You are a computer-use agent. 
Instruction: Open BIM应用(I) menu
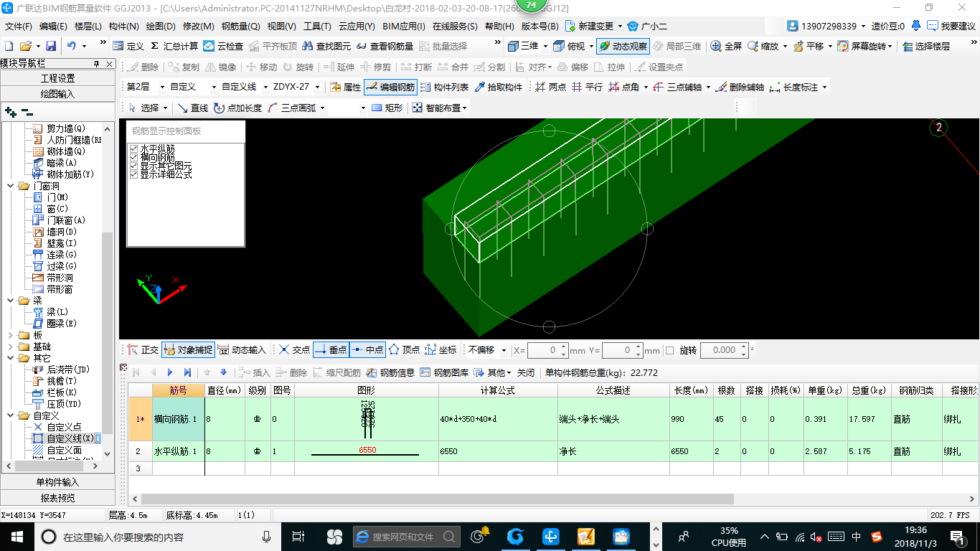404,27
